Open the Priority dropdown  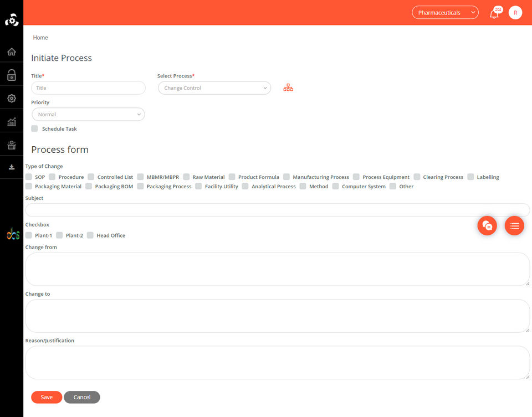[x=88, y=114]
